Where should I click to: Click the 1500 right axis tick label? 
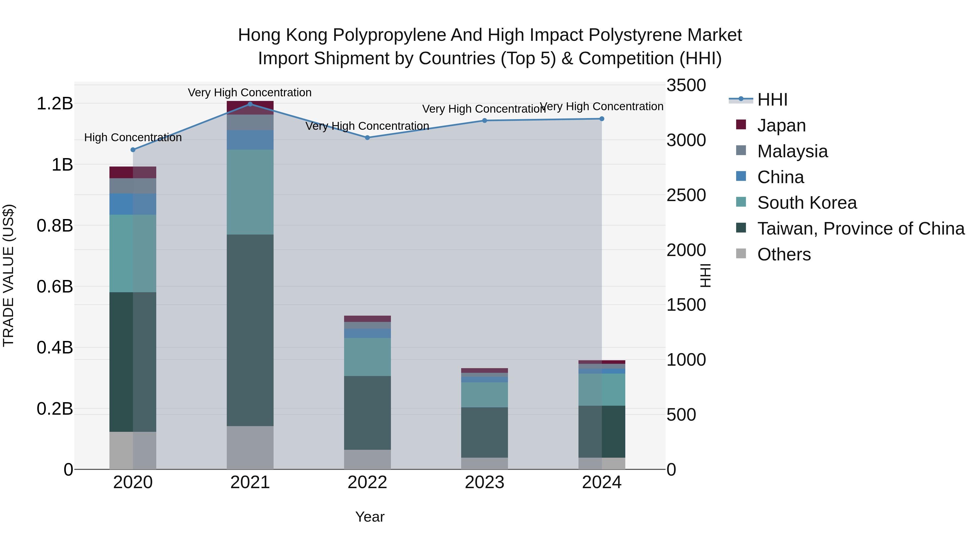(x=686, y=304)
